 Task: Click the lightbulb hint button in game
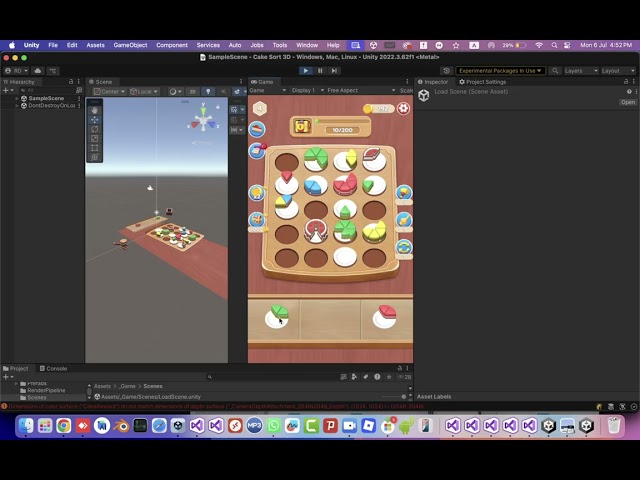pyautogui.click(x=257, y=192)
